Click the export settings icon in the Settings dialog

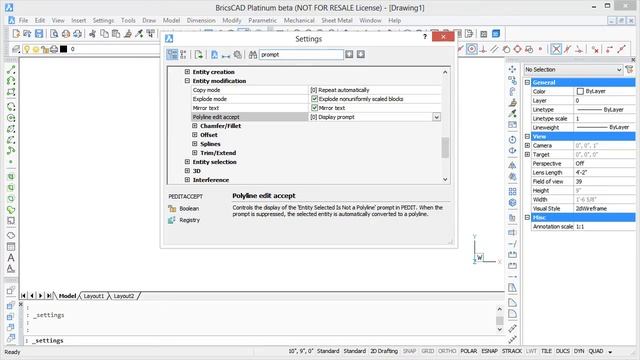(x=199, y=54)
